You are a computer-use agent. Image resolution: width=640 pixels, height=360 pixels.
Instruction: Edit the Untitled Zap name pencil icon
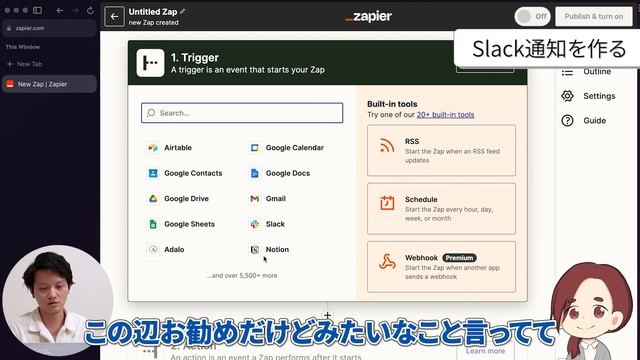[x=182, y=11]
